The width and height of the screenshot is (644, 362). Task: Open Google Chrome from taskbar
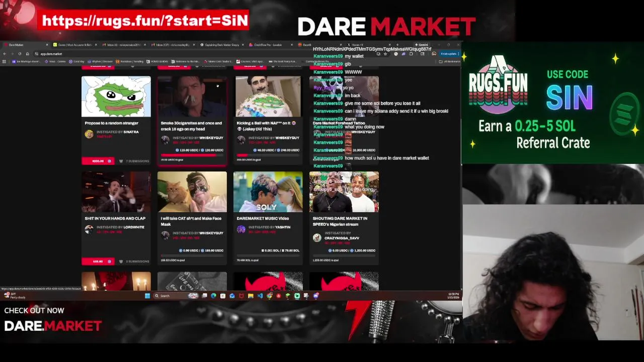269,296
